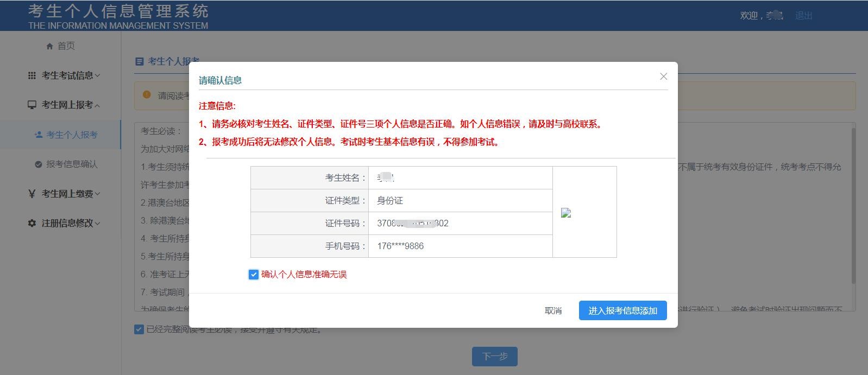The image size is (868, 375).
Task: Click the gear icon next to 注册信息修改
Action: click(x=32, y=223)
